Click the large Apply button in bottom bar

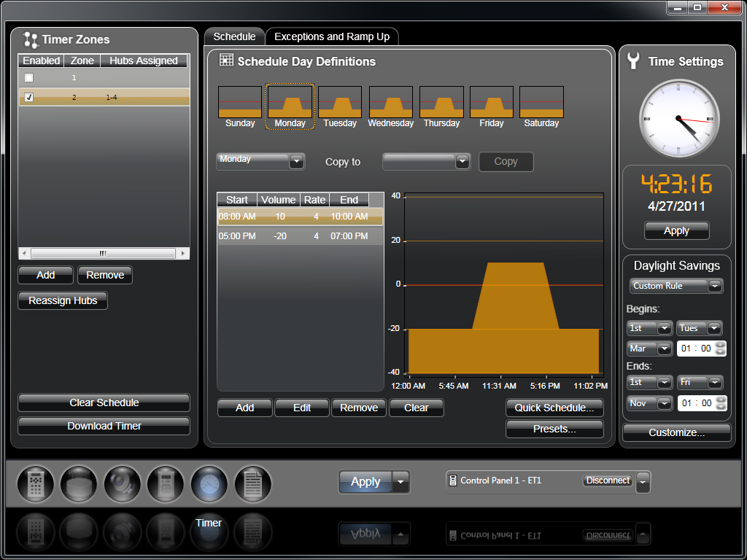[x=365, y=482]
